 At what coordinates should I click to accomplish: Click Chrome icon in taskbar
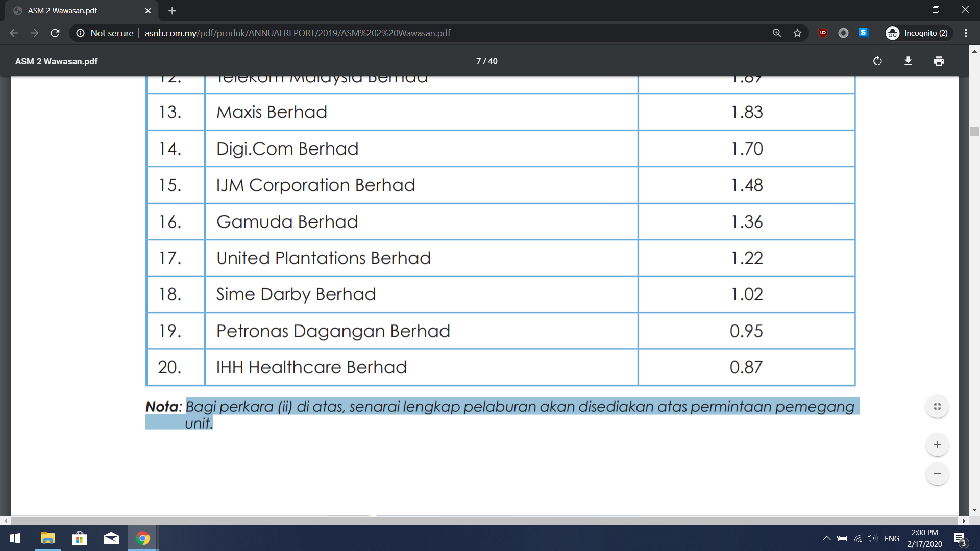[143, 538]
